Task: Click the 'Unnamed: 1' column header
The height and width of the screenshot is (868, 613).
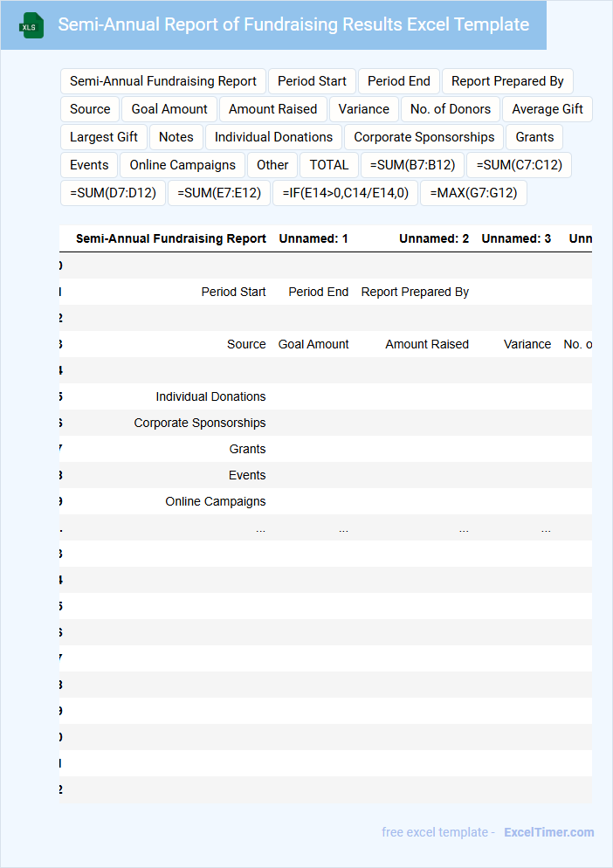Action: pos(313,238)
